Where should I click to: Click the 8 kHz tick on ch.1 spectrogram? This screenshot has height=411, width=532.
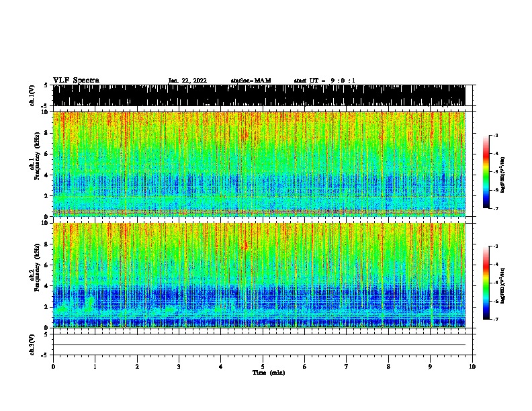pyautogui.click(x=47, y=133)
